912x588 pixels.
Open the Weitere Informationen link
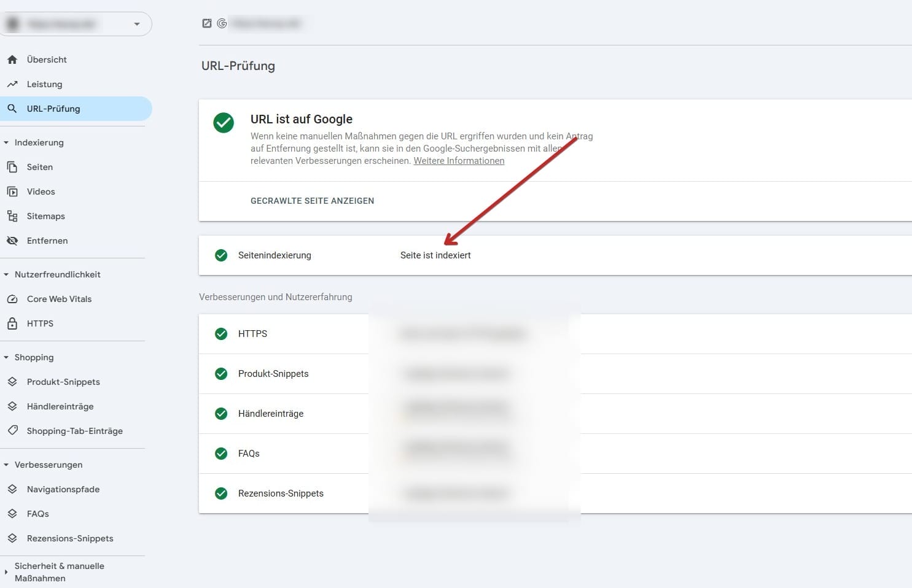[459, 161]
